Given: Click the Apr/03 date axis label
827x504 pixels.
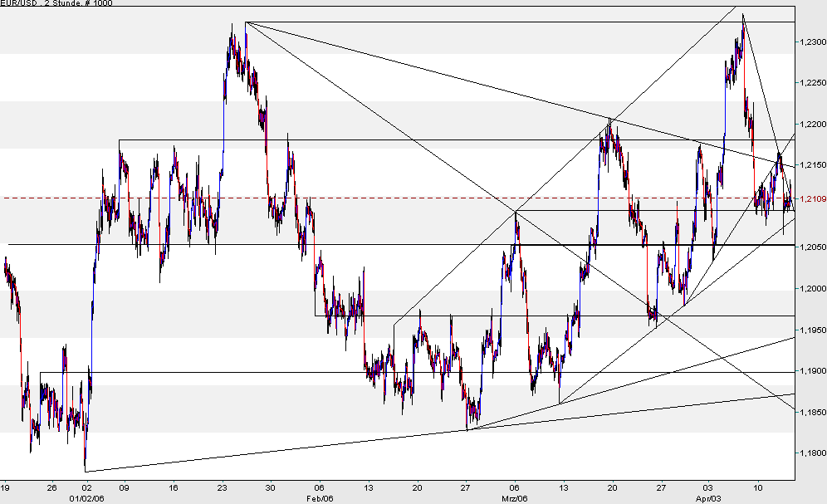Looking at the screenshot, I should 707,498.
